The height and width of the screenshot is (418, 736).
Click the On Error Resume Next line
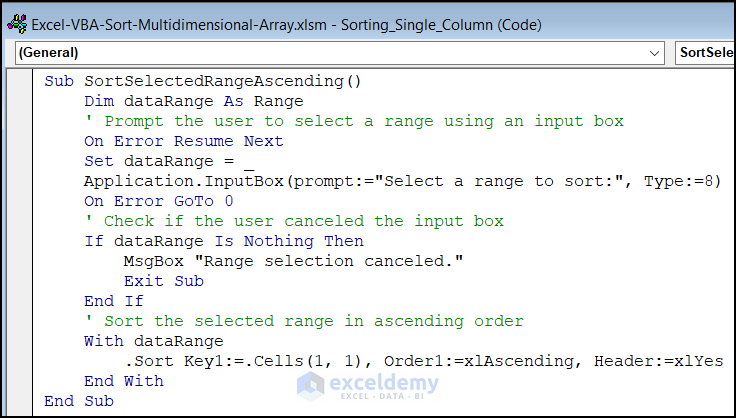click(x=184, y=141)
